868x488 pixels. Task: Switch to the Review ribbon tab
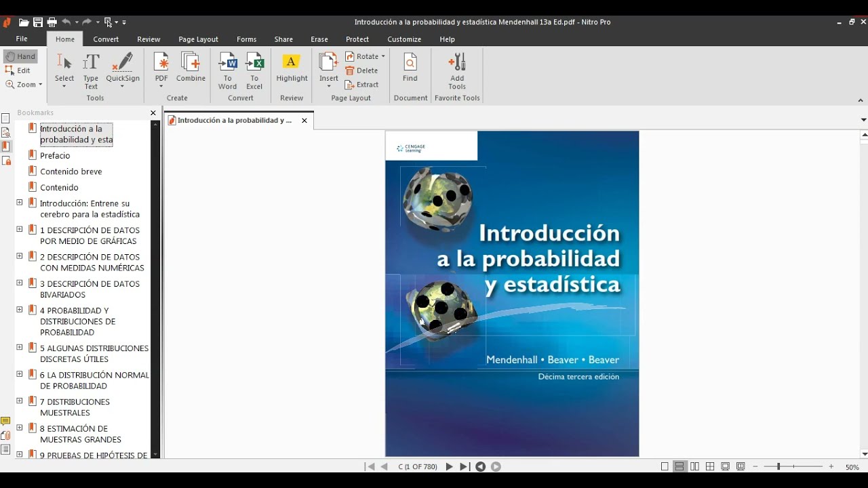(x=149, y=39)
